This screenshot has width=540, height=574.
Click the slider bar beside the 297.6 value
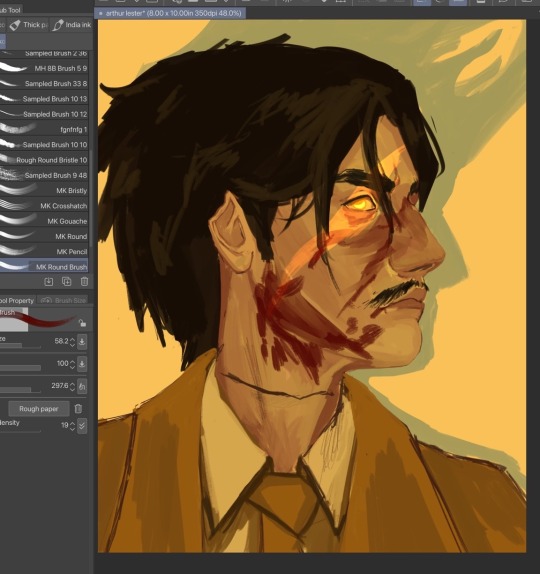click(x=20, y=390)
